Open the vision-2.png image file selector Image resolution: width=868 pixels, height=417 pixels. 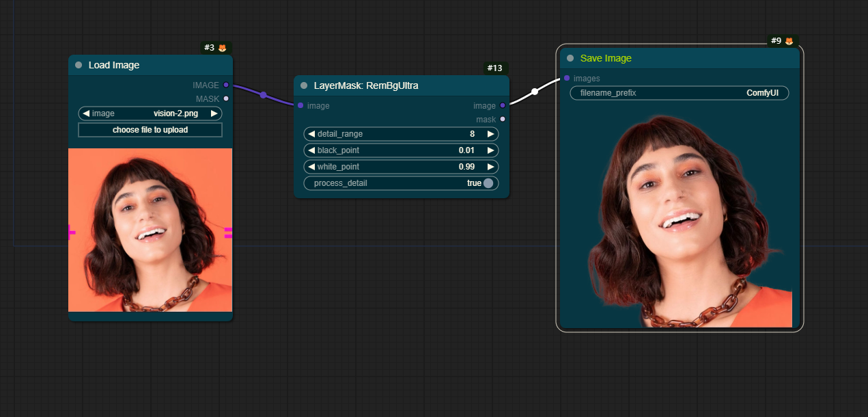pos(150,113)
